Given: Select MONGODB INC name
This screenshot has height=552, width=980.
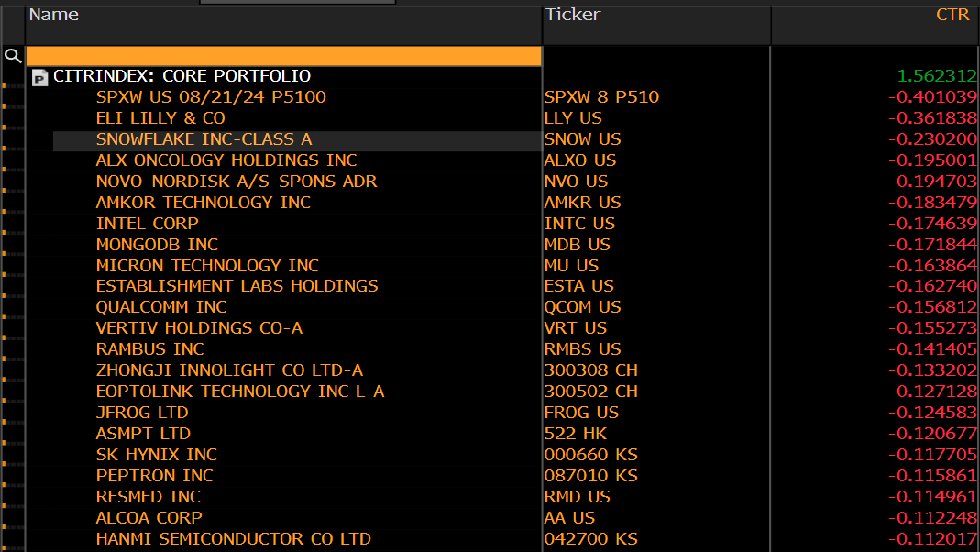Looking at the screenshot, I should (x=157, y=245).
